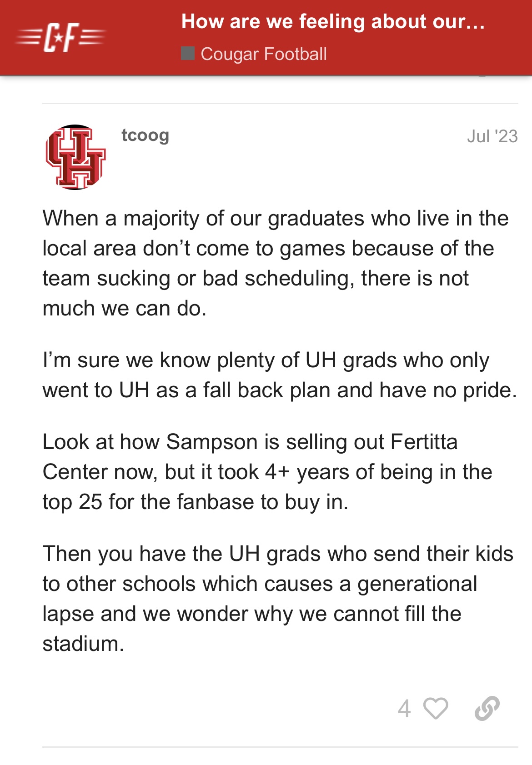The image size is (532, 765).
Task: Click the Jul '23 post date
Action: pos(492,136)
